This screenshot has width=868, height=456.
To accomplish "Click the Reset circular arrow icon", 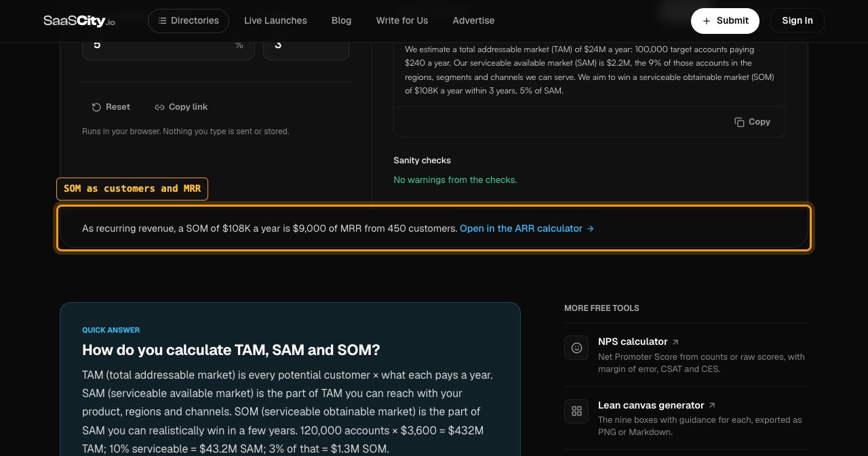I will 96,107.
